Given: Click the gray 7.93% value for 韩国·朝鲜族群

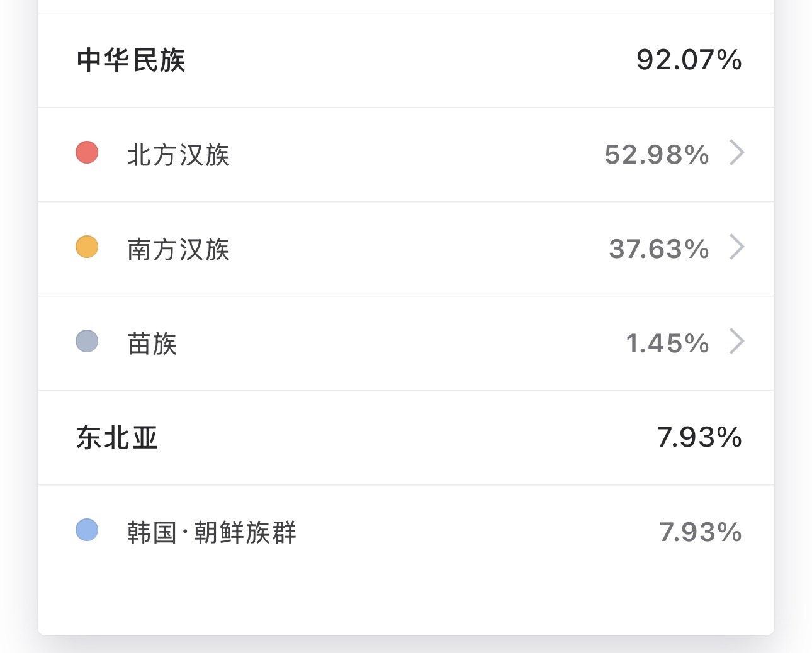Looking at the screenshot, I should click(701, 532).
